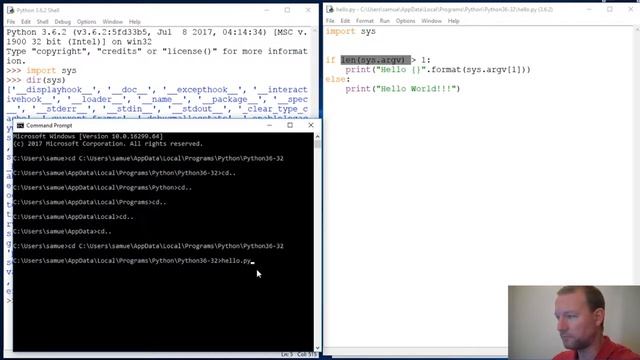Screen dimensions: 640x360
Task: Click 'Microsoft Windows [Version' line in Command Prompt
Action: tap(88, 136)
